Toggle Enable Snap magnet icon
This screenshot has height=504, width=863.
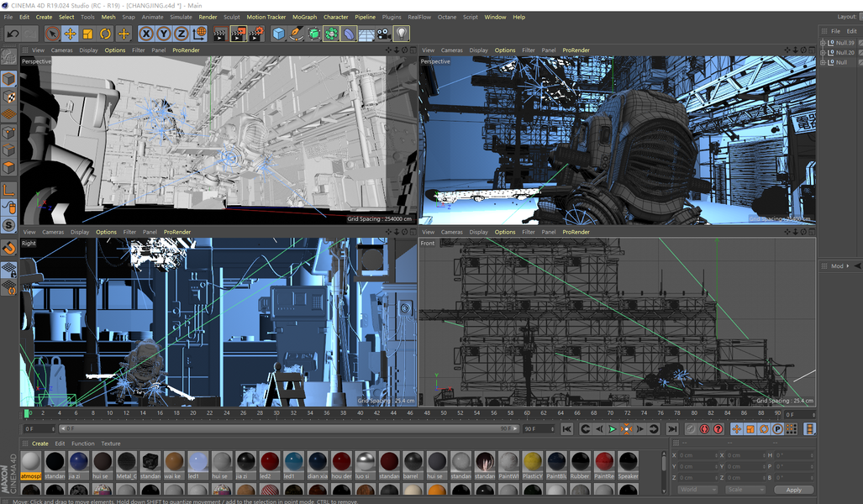pyautogui.click(x=8, y=248)
